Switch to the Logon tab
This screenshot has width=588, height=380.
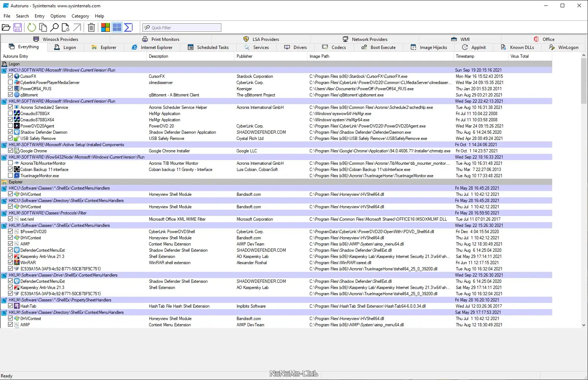pyautogui.click(x=65, y=47)
